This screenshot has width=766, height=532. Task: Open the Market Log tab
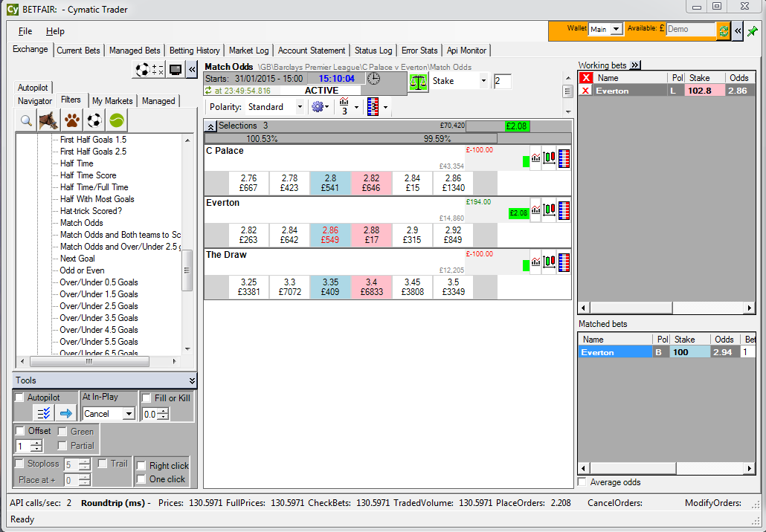point(248,51)
